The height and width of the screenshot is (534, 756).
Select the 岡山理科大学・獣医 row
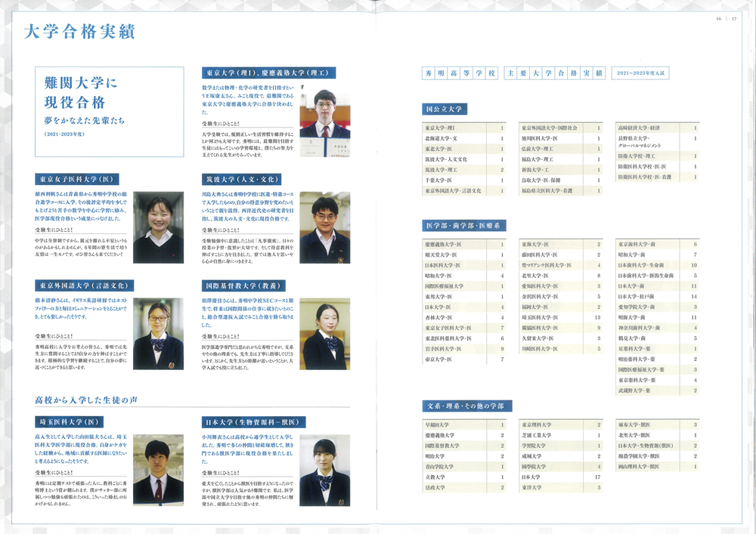(658, 467)
